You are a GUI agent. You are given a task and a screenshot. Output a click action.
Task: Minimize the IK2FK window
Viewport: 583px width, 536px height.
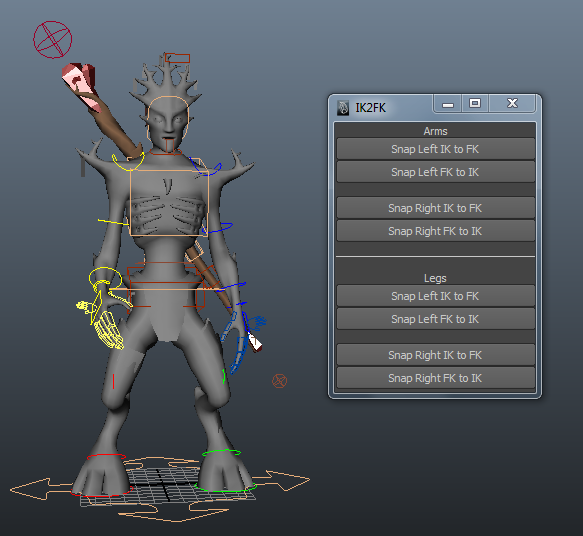pyautogui.click(x=448, y=104)
